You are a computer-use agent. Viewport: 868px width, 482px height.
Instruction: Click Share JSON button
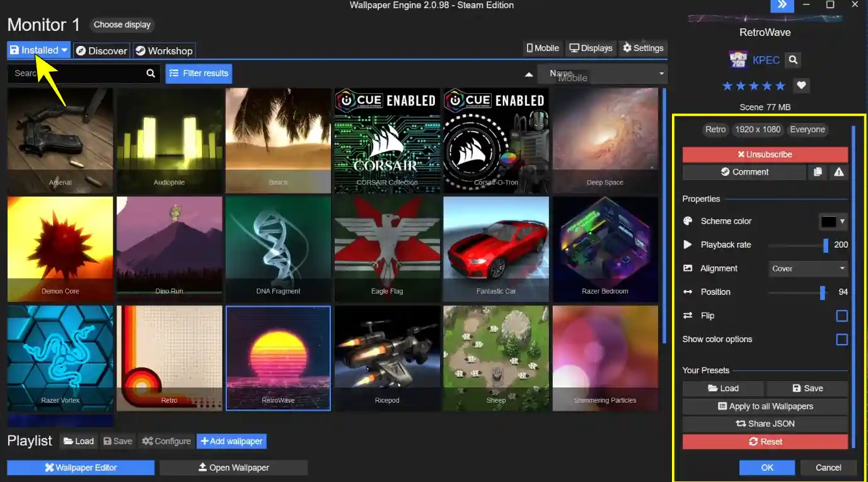pyautogui.click(x=765, y=424)
